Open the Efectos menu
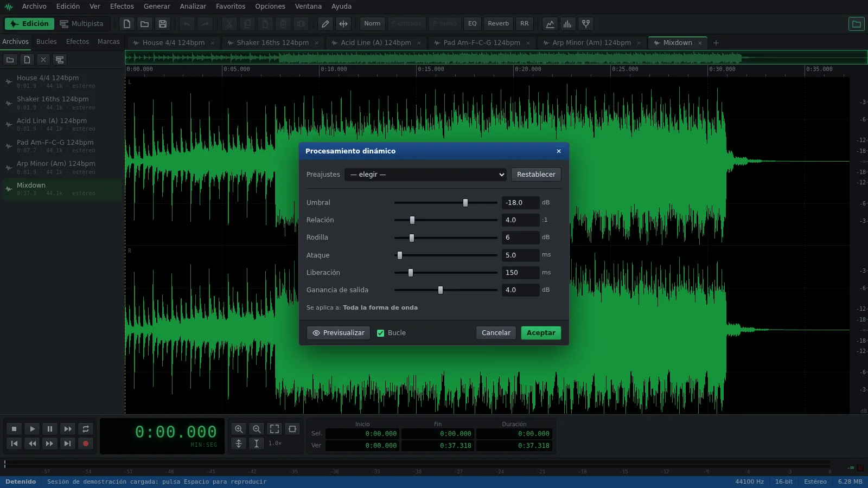 122,7
